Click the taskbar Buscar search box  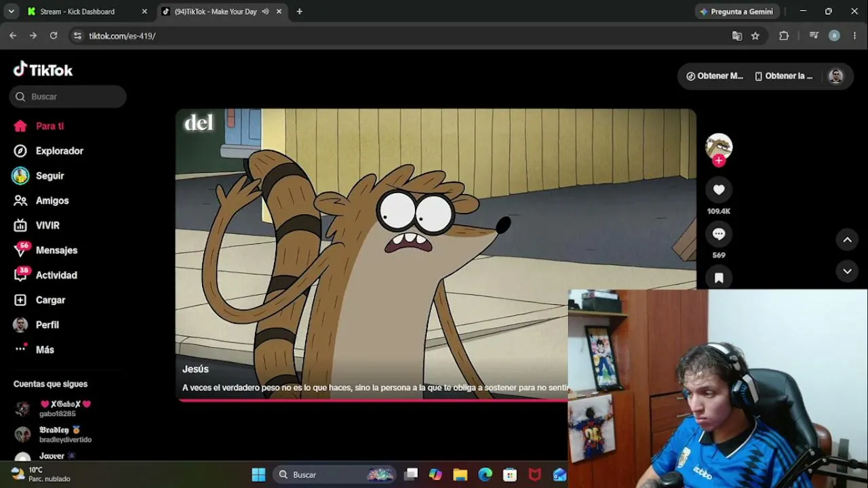point(335,474)
